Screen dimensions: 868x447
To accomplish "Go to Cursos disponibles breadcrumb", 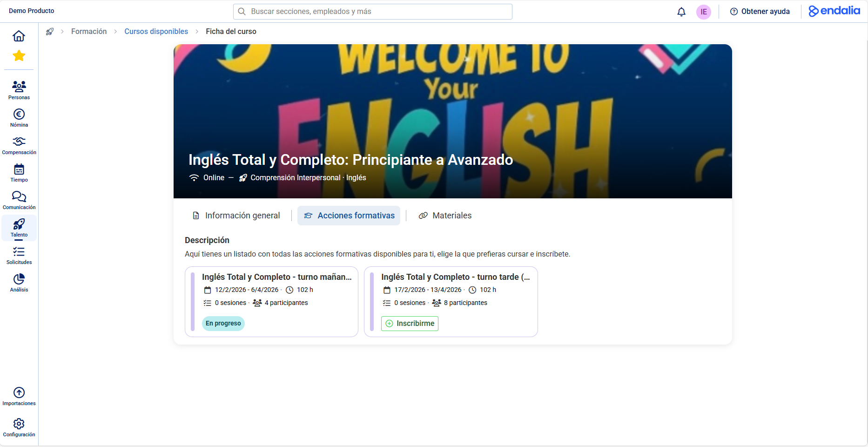I will click(x=156, y=31).
